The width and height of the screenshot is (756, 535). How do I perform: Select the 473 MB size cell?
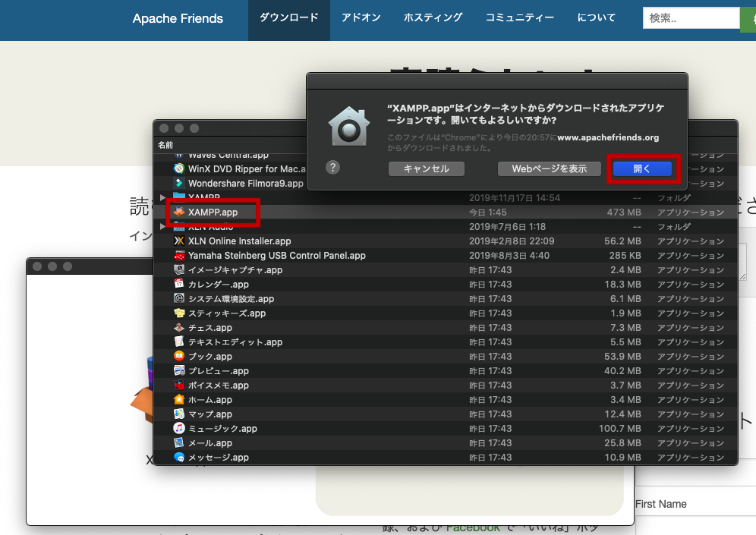pyautogui.click(x=624, y=212)
